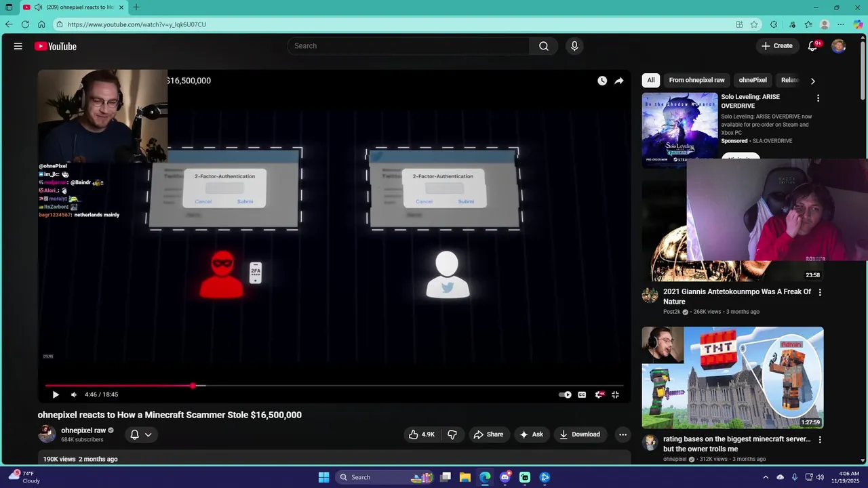This screenshot has height=488, width=868.
Task: Open the Windows Start menu
Action: point(323,477)
